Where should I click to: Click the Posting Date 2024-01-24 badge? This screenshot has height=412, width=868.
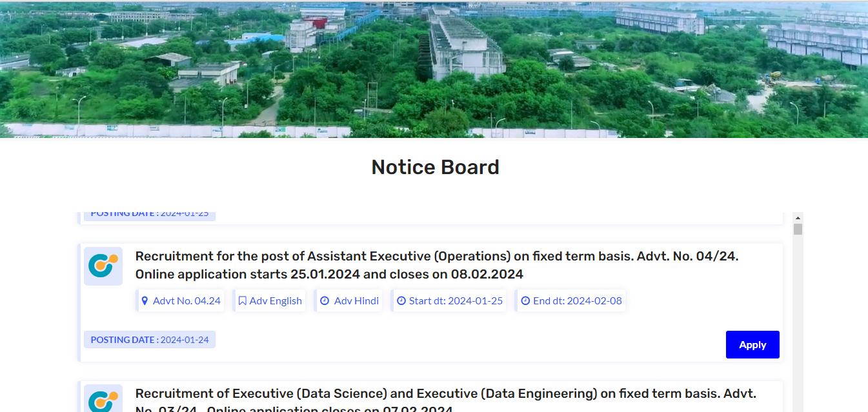(150, 340)
